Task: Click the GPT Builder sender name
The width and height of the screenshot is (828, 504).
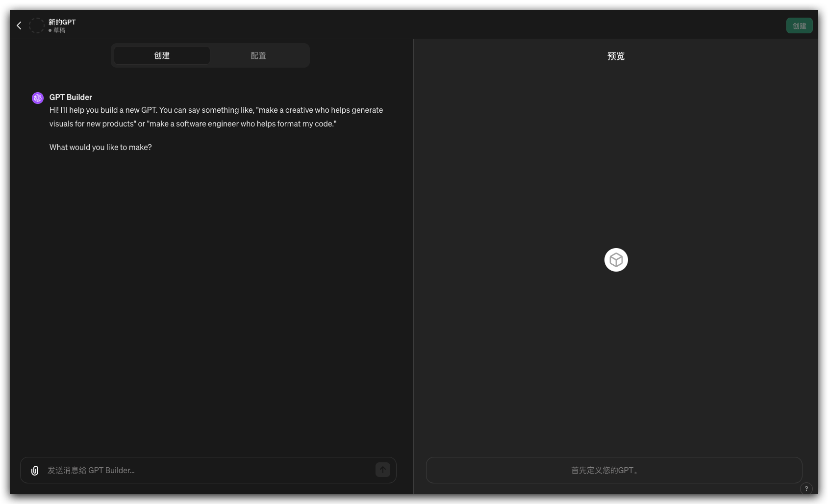Action: pyautogui.click(x=71, y=97)
